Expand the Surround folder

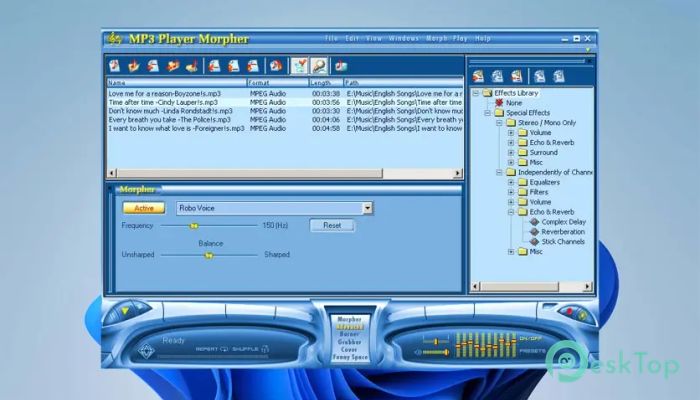[511, 153]
